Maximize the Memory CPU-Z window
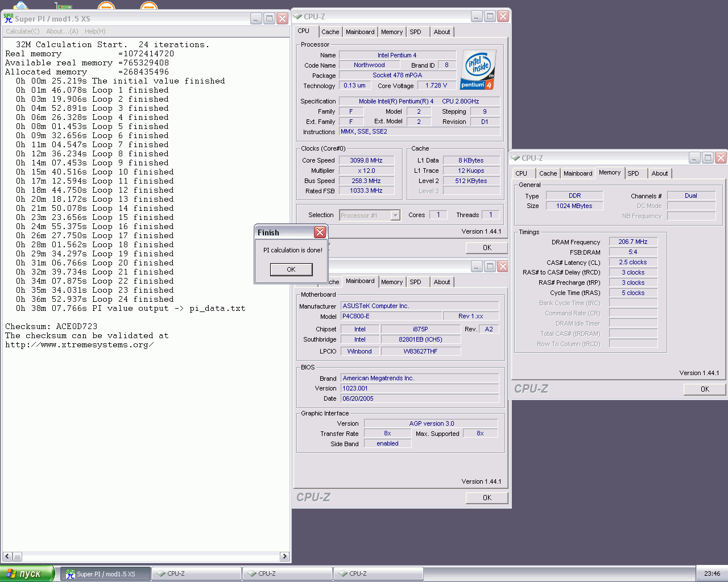Viewport: 728px width, 582px height. coord(708,157)
